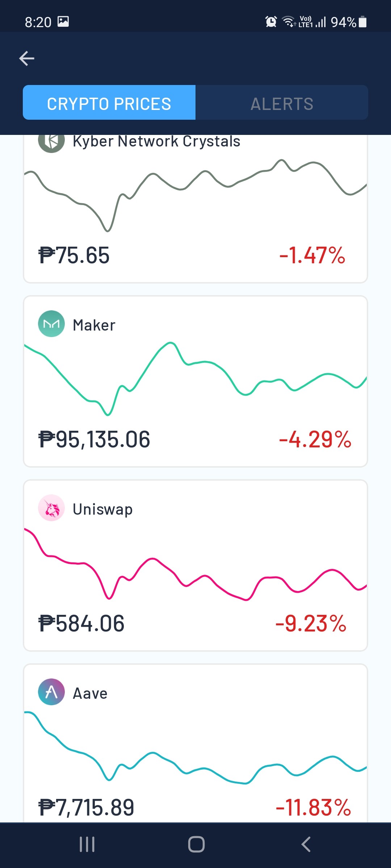The height and width of the screenshot is (868, 391).
Task: Open the Maker price chart
Action: [x=195, y=379]
